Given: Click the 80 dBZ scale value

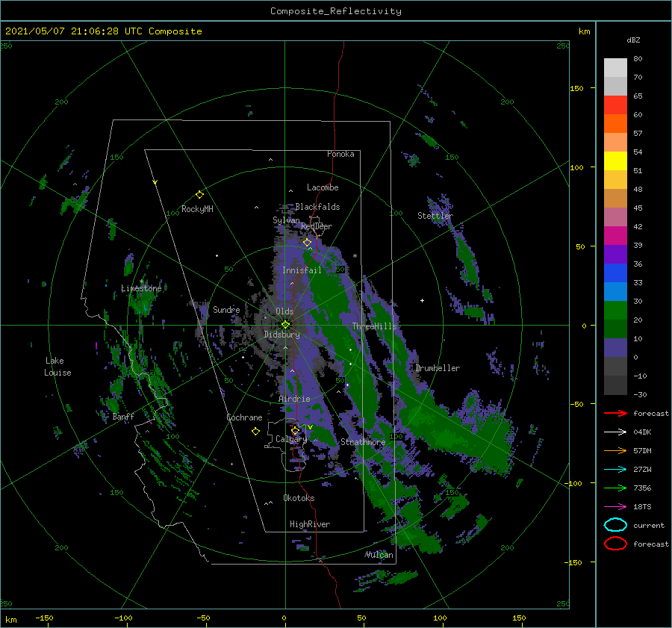Looking at the screenshot, I should click(638, 58).
